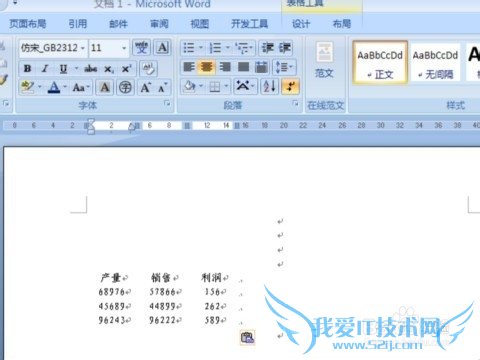This screenshot has width=480, height=360.
Task: Open line spacing menu
Action: (x=284, y=67)
